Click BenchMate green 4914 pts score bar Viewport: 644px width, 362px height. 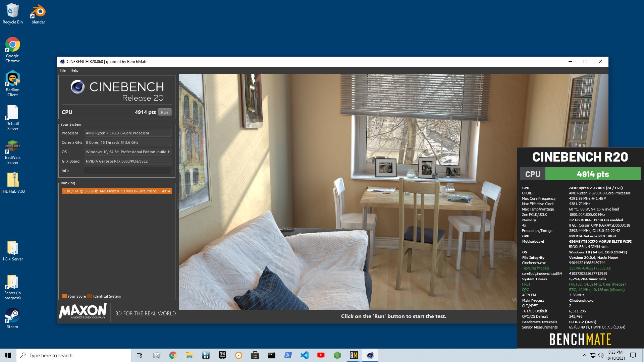click(x=593, y=174)
